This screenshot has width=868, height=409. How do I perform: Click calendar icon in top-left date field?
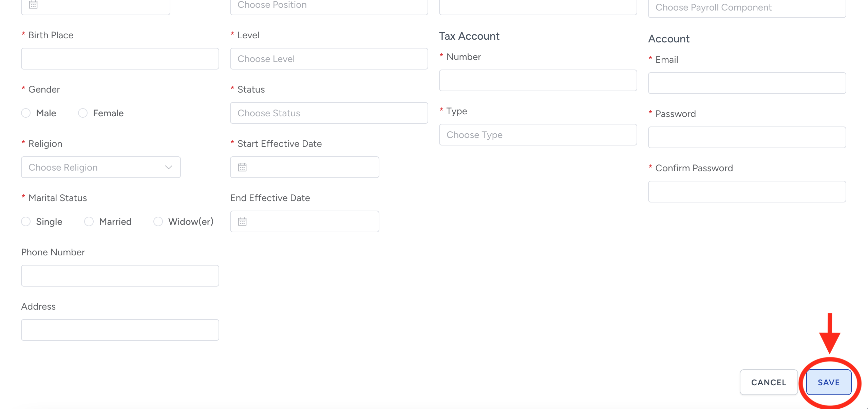(33, 5)
